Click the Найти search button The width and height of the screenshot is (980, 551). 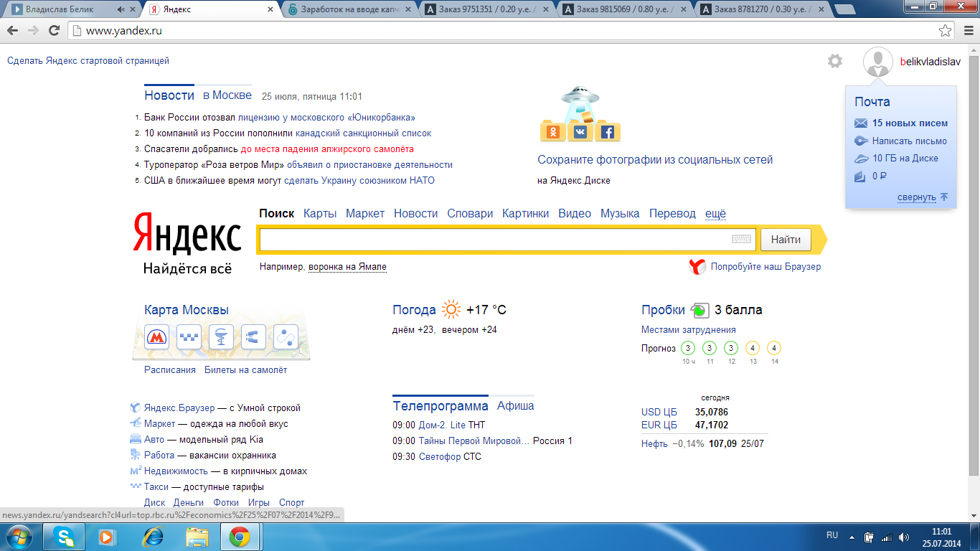[786, 240]
